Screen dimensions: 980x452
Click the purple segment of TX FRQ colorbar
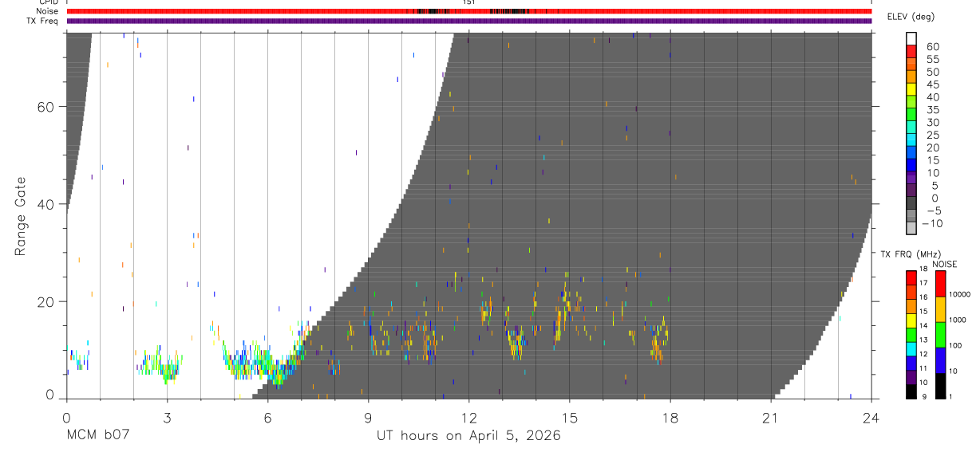pyautogui.click(x=911, y=377)
